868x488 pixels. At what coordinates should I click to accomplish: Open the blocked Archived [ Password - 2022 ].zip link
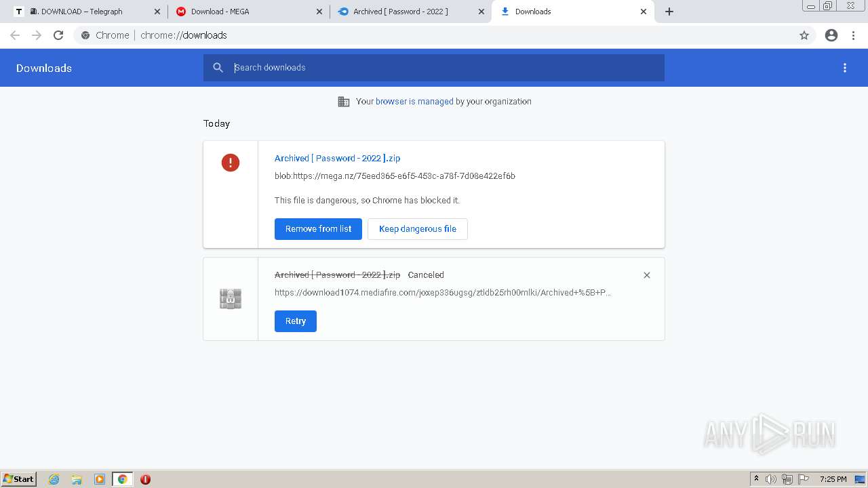click(337, 158)
